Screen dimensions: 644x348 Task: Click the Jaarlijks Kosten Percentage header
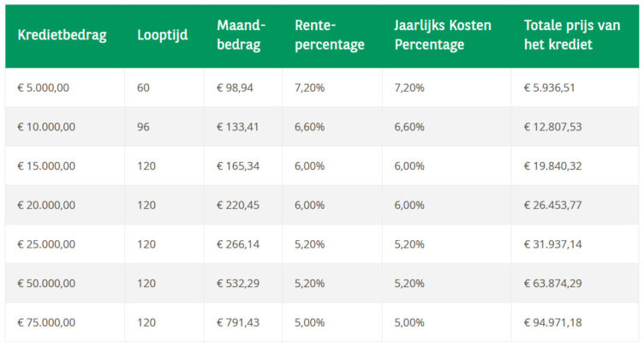click(x=442, y=35)
